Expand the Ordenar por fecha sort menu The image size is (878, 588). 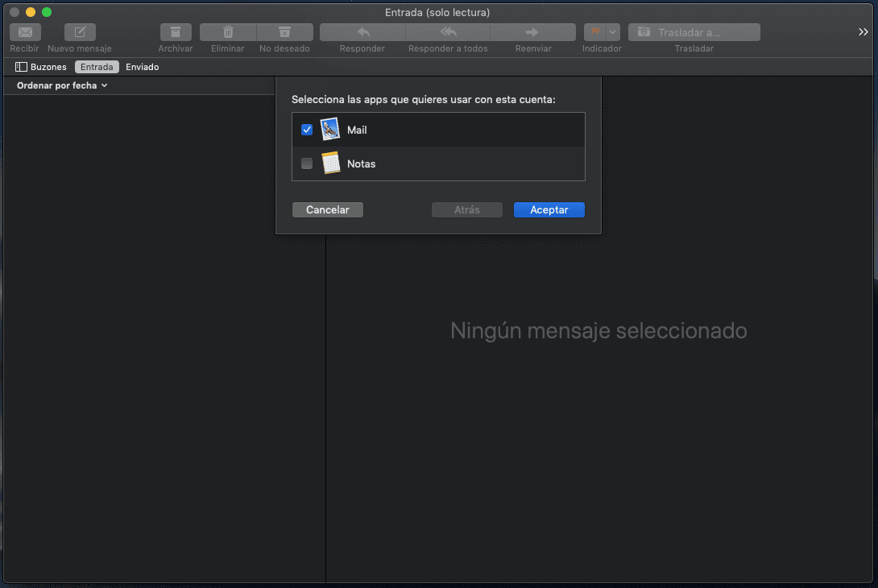62,85
